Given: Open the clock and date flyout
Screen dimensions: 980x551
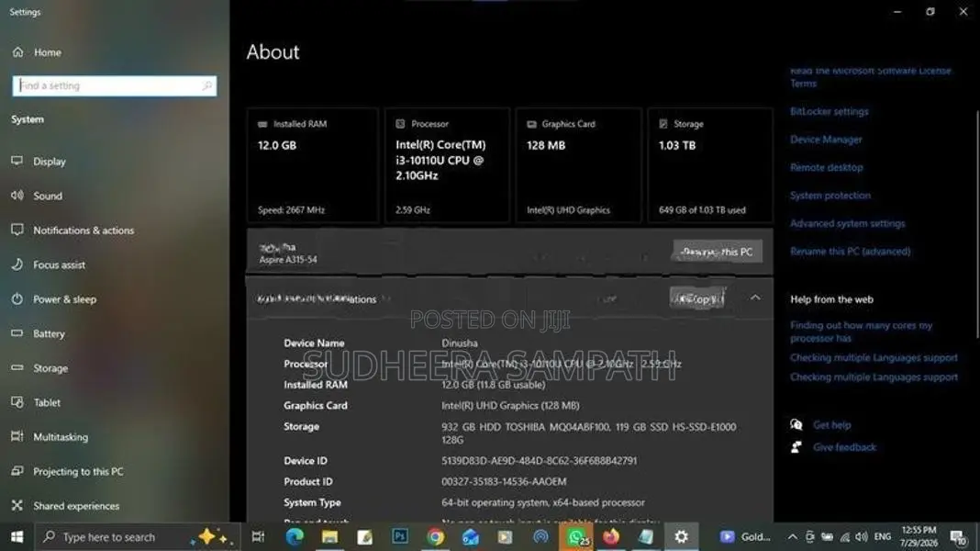Looking at the screenshot, I should tap(919, 536).
